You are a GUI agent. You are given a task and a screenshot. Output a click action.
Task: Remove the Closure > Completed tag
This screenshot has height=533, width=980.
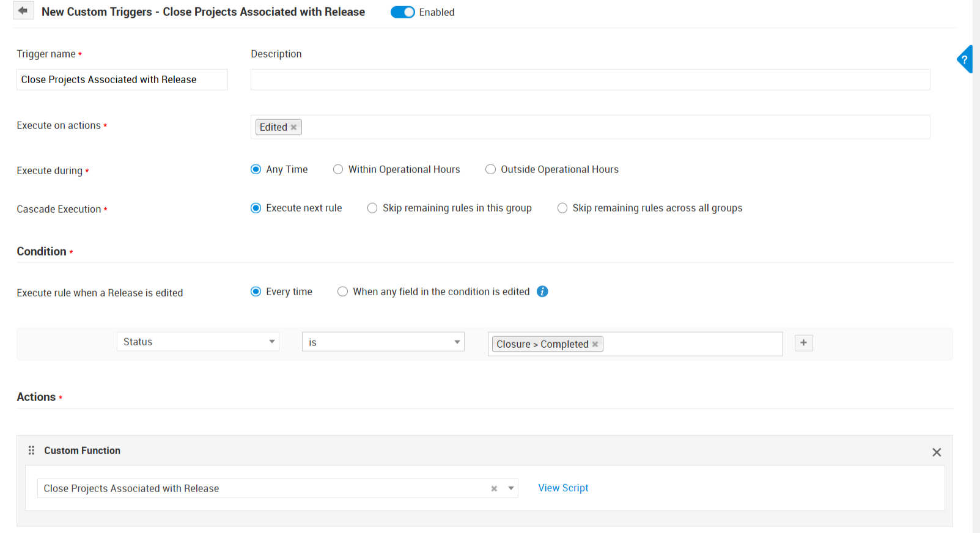click(x=595, y=344)
